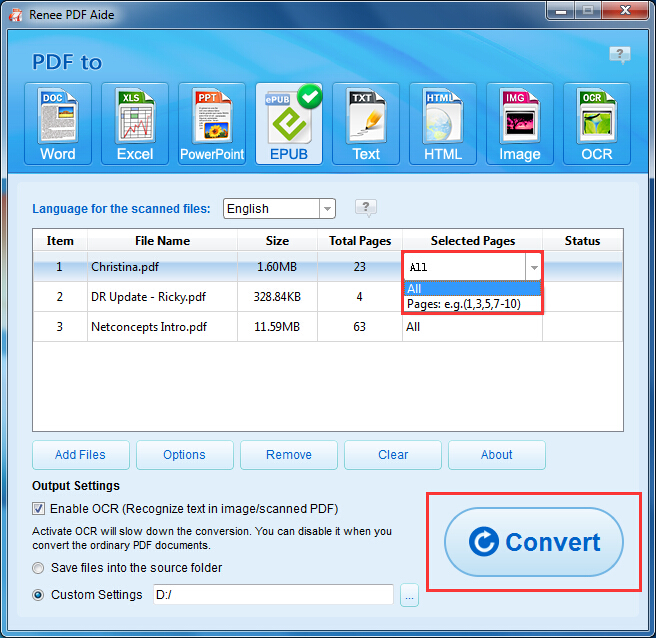This screenshot has height=638, width=656.
Task: Select the EPUB format icon
Action: pyautogui.click(x=289, y=123)
